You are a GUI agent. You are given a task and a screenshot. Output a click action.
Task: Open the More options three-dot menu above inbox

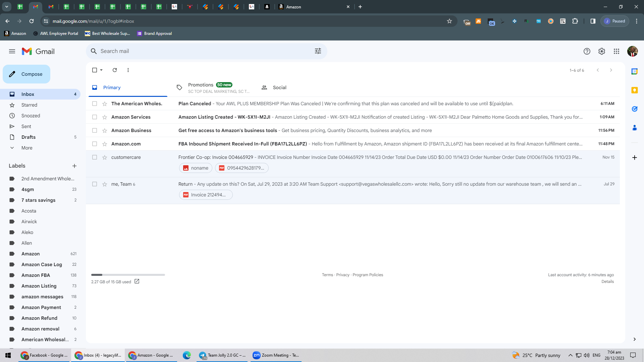128,70
